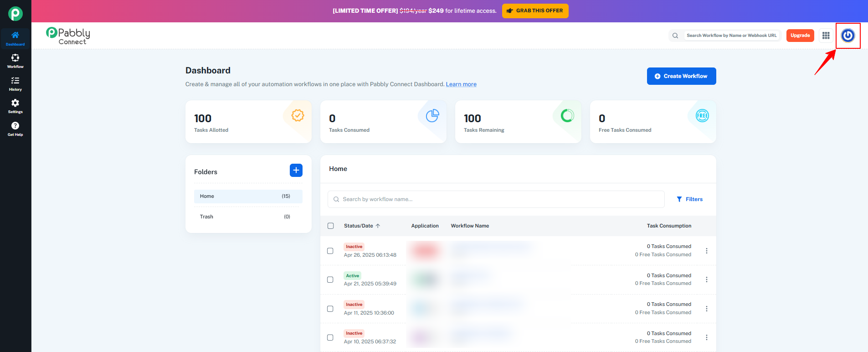This screenshot has width=868, height=352.
Task: Click Grab This Offer button
Action: click(x=535, y=11)
